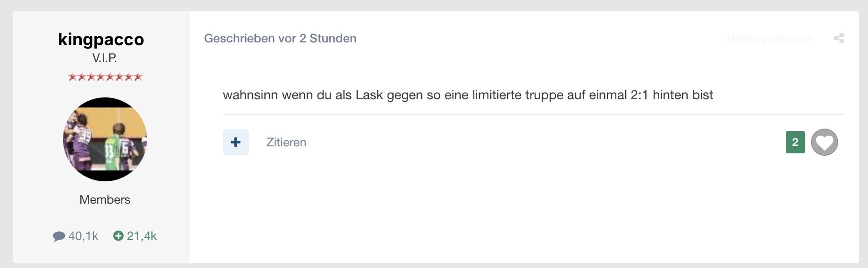This screenshot has width=868, height=268.
Task: Click the 40,1k post count
Action: 83,236
